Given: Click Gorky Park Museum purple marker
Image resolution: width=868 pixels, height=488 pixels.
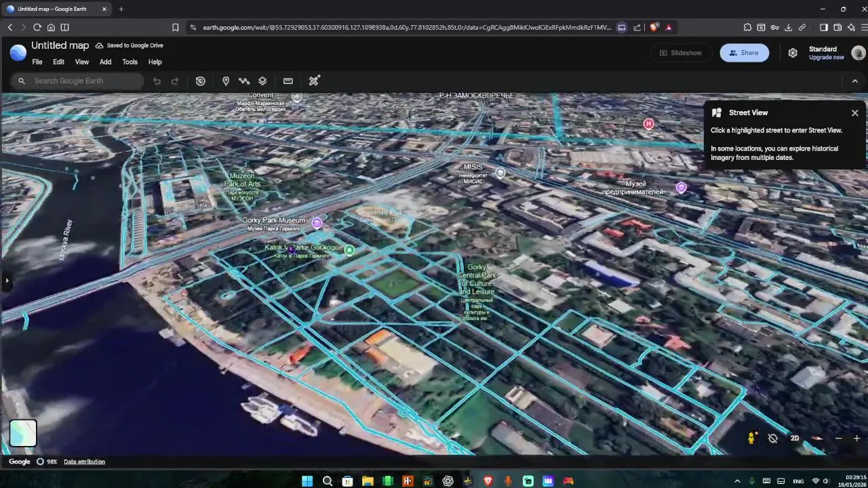Looking at the screenshot, I should [x=317, y=222].
